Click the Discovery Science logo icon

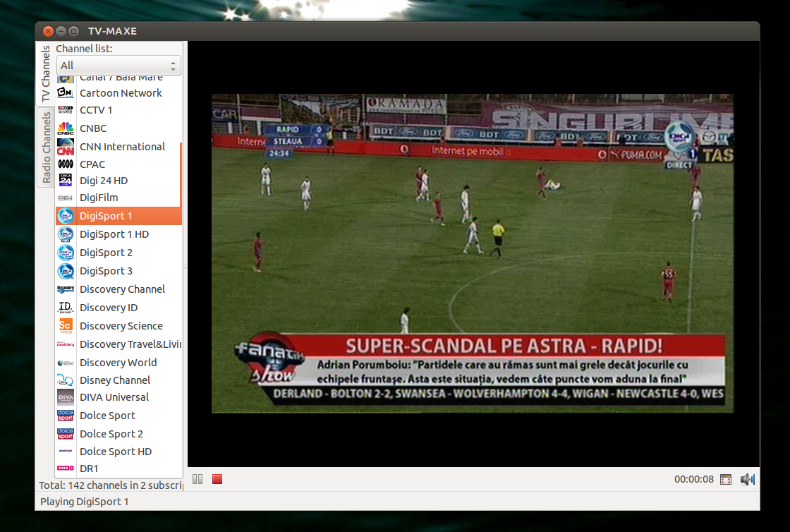(66, 326)
